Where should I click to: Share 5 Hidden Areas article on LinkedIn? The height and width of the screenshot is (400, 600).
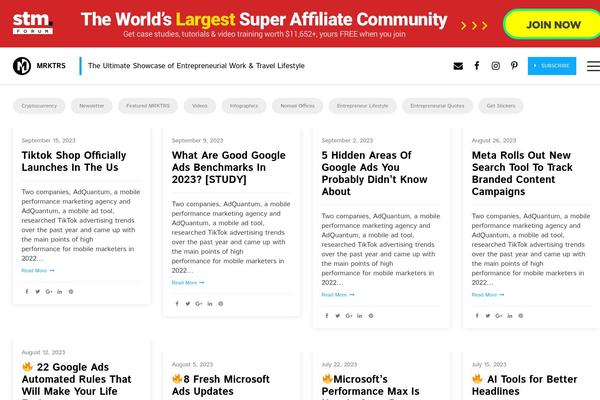coord(360,316)
